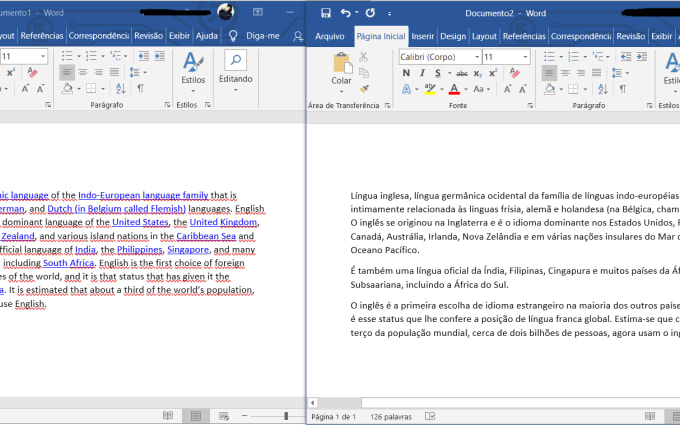Open the underline S dropdown arrow in Documento2
This screenshot has width=680, height=425.
(x=449, y=73)
